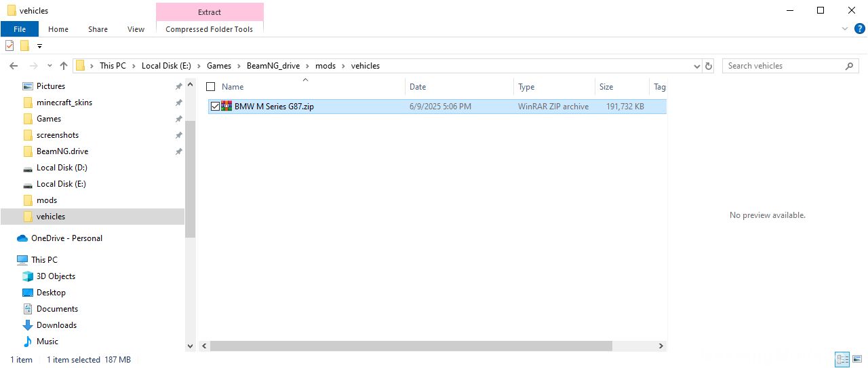Click the Properties quick access icon
This screenshot has height=368, width=868.
(x=9, y=46)
